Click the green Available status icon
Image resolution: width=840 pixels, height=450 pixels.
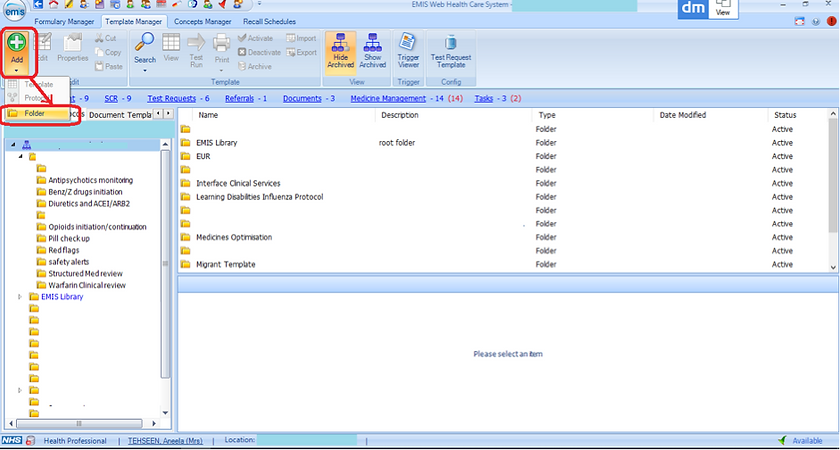tap(783, 440)
